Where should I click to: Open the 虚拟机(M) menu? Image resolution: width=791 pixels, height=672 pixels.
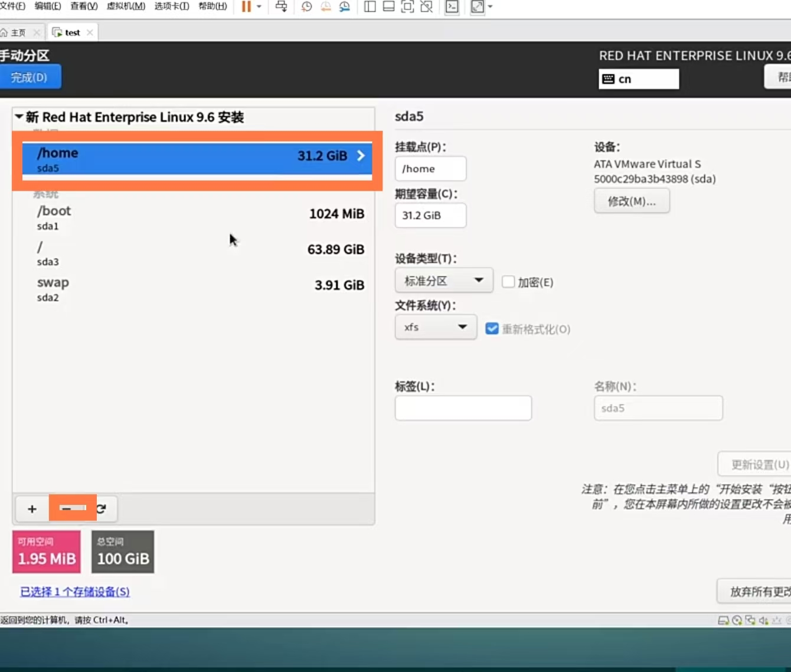click(x=126, y=6)
